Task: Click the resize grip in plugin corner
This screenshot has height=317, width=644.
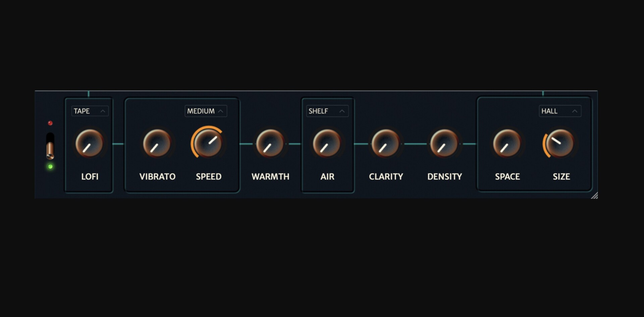Action: (x=594, y=195)
